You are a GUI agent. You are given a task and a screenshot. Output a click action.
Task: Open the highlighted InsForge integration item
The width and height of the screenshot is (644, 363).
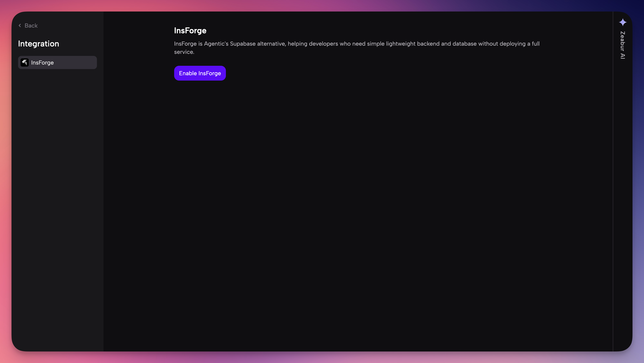57,62
